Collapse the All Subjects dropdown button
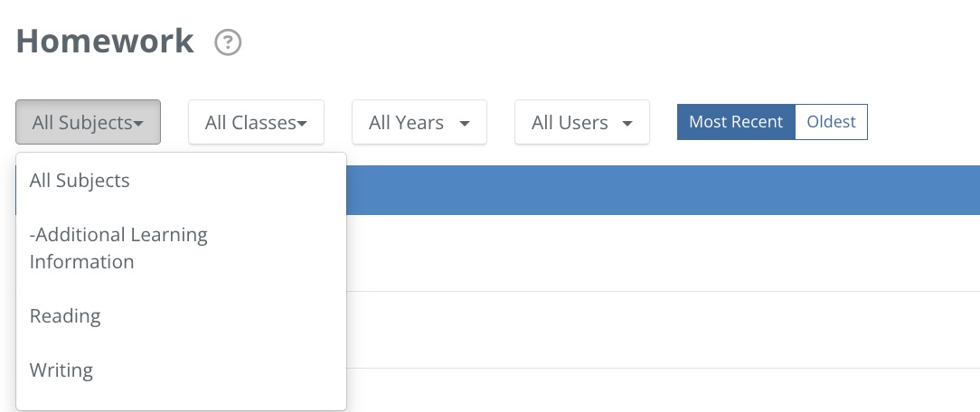The height and width of the screenshot is (412, 980). tap(88, 122)
